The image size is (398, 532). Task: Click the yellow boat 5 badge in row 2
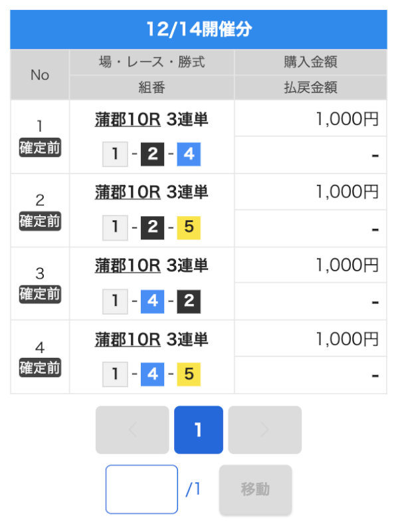[x=189, y=227]
